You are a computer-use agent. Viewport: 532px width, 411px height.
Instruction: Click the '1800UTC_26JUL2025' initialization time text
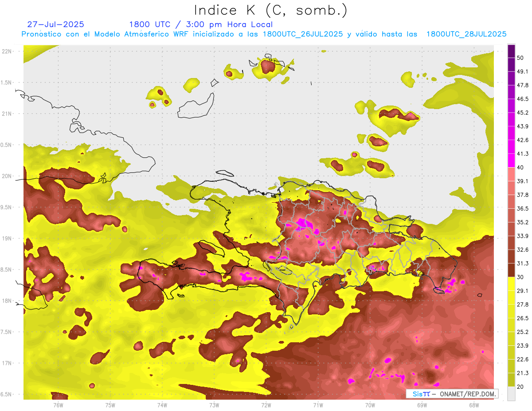(303, 34)
